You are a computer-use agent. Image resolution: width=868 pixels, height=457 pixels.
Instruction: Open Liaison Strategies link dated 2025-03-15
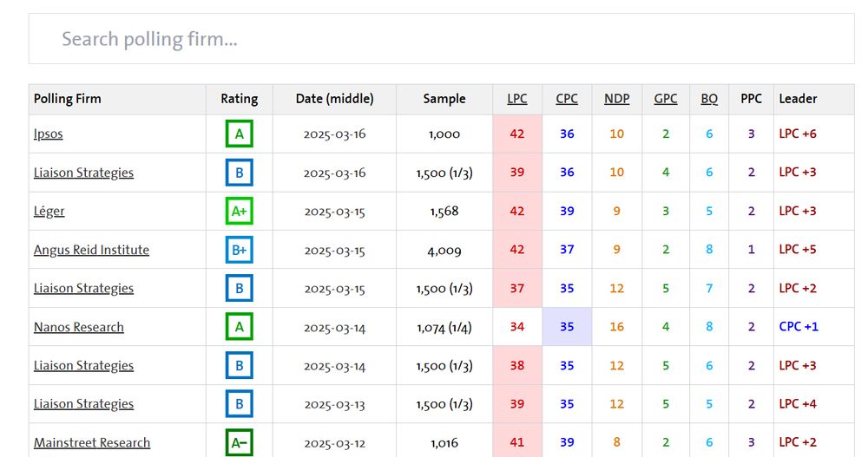[x=83, y=288]
